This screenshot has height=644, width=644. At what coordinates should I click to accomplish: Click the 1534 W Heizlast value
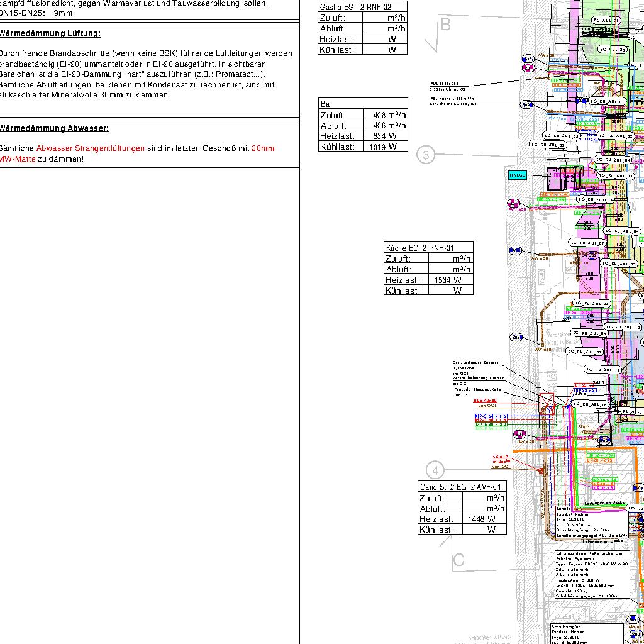coord(449,280)
